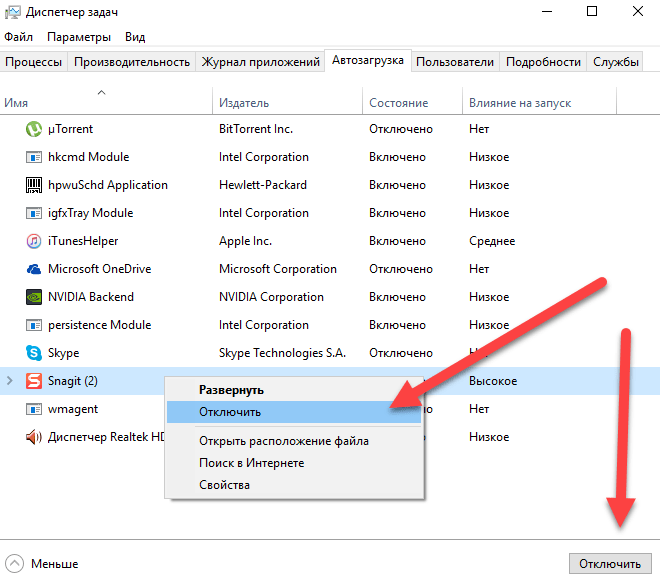This screenshot has width=660, height=582.
Task: Click the Microsoft OneDrive cloud icon
Action: click(31, 269)
